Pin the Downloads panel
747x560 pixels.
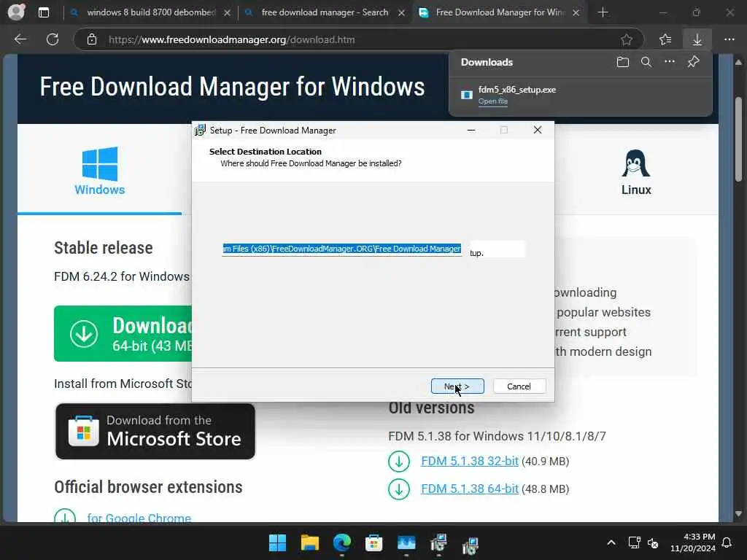point(694,61)
